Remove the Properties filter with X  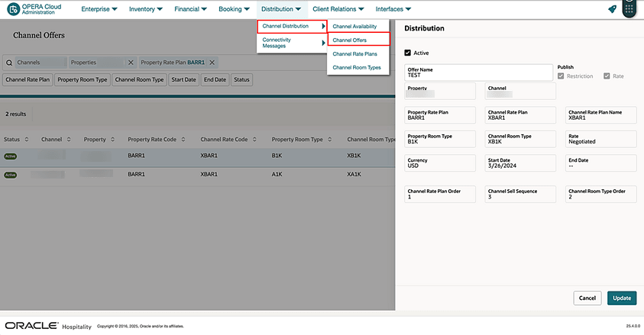point(131,62)
